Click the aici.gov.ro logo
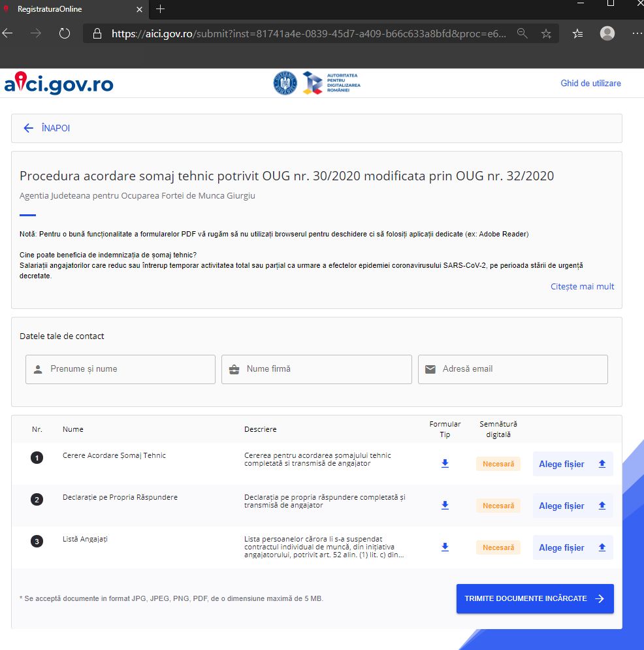This screenshot has height=650, width=644. coord(59,83)
